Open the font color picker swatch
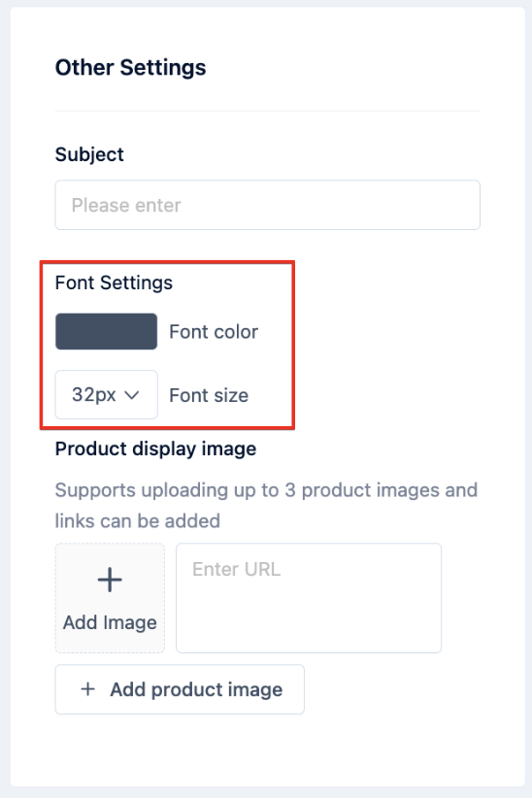The image size is (532, 798). pyautogui.click(x=106, y=331)
